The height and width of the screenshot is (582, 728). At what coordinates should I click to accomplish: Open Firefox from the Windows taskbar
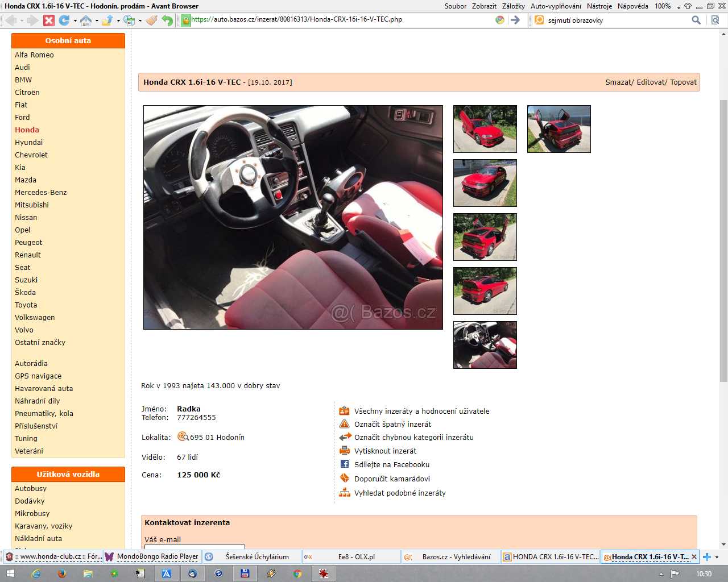pos(62,573)
